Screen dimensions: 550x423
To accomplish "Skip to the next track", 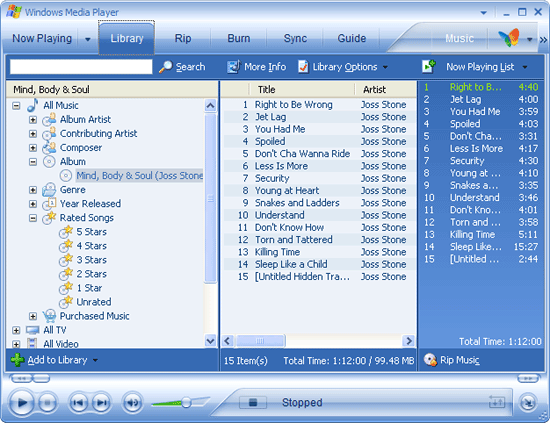I will coord(102,403).
